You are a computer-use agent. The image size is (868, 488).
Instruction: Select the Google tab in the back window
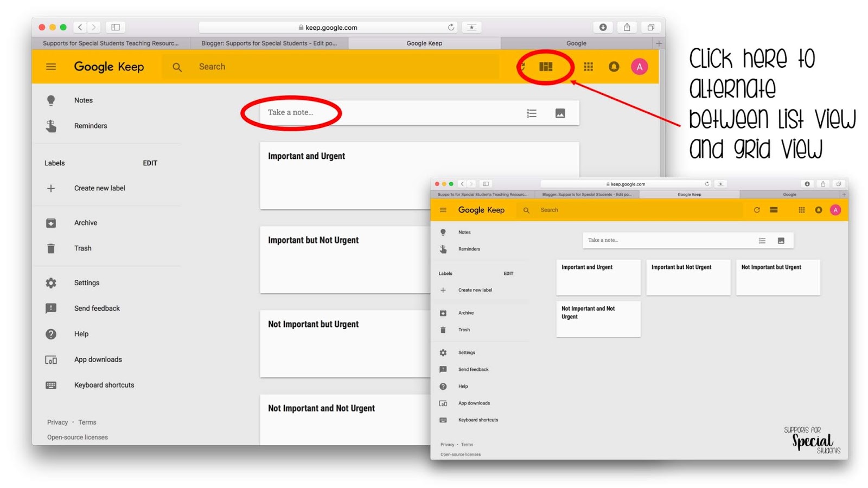click(576, 43)
